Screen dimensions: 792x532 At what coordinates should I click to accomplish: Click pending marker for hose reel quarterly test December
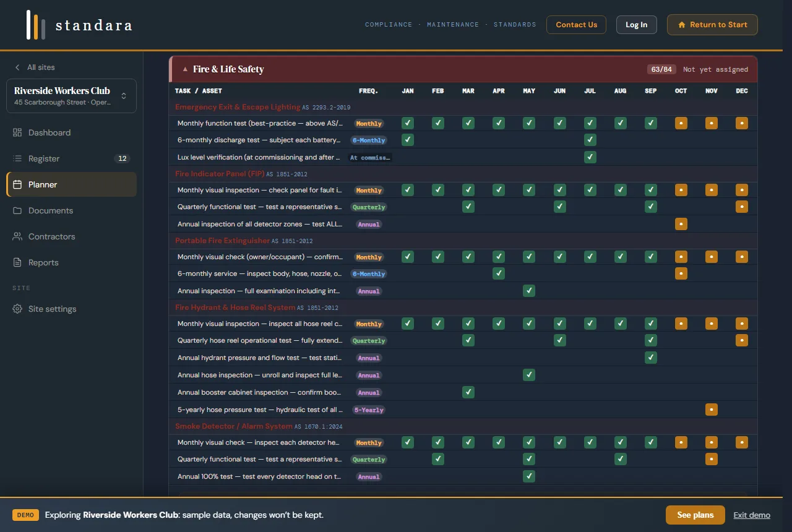(x=742, y=340)
